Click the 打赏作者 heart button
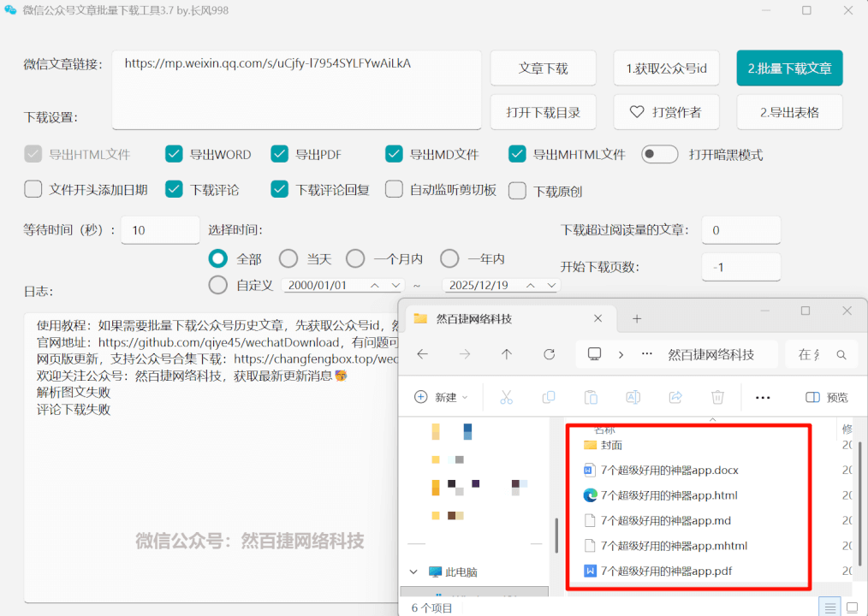Screen dimensions: 868x616 [x=666, y=111]
